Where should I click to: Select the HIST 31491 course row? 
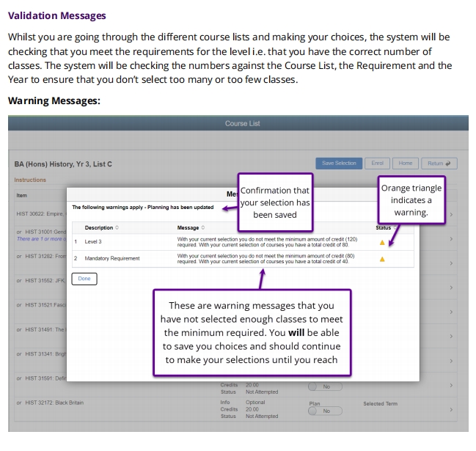tap(40, 329)
